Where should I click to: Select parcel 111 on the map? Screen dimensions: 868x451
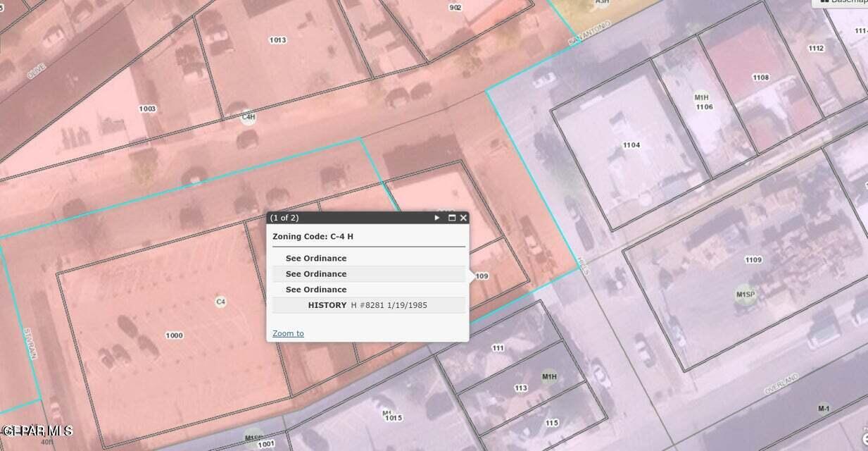coord(498,348)
